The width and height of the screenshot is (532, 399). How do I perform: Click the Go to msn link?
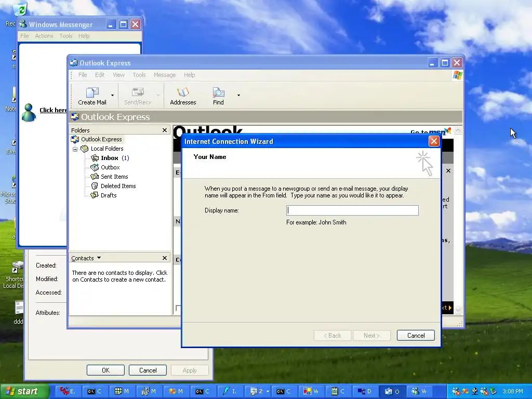tap(431, 131)
